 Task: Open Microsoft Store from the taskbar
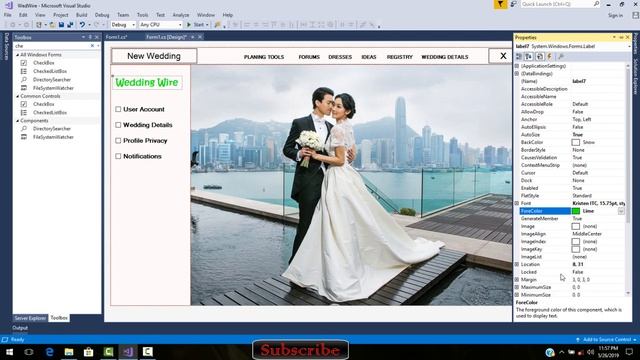pyautogui.click(x=89, y=352)
